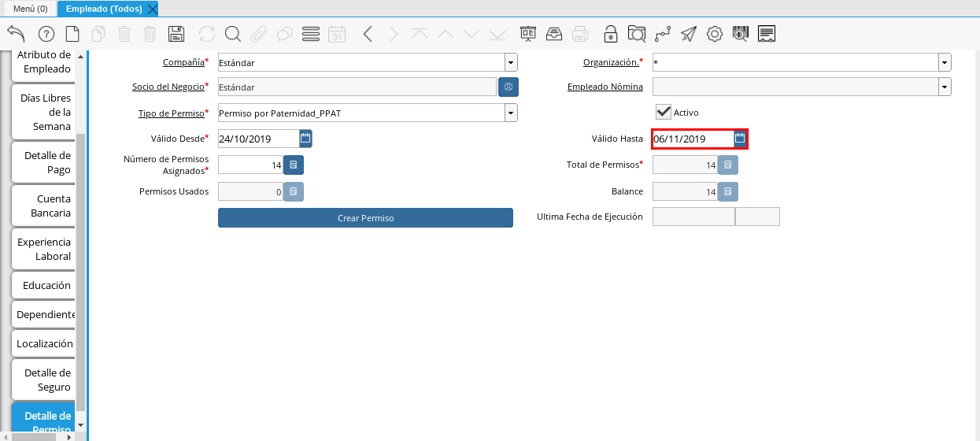Viewport: 980px width, 441px height.
Task: Open Días Libres de la Semana side tab
Action: [44, 112]
